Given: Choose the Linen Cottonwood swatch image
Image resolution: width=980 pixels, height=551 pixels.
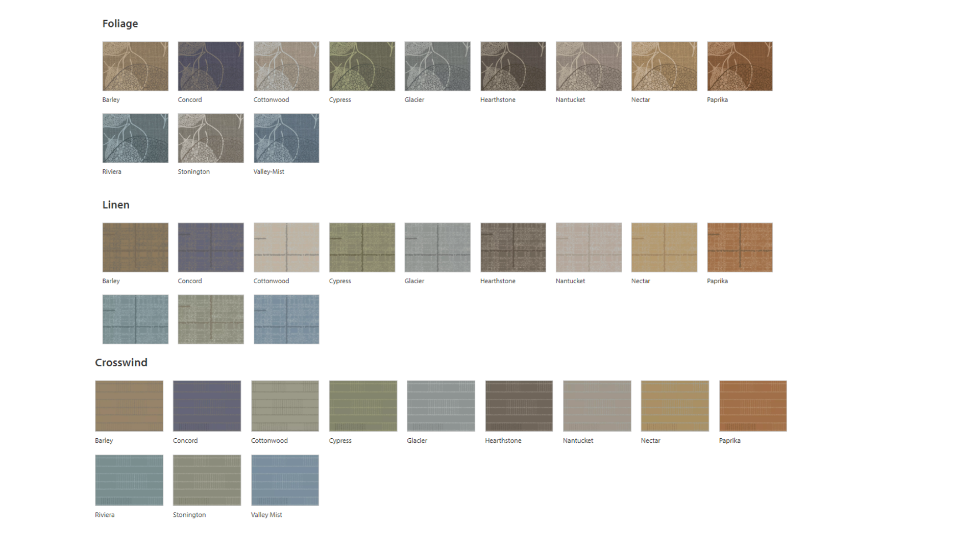Looking at the screenshot, I should pyautogui.click(x=286, y=247).
